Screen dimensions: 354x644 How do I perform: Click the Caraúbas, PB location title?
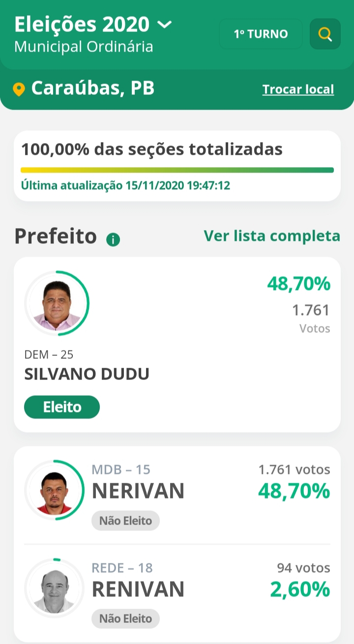click(x=93, y=88)
